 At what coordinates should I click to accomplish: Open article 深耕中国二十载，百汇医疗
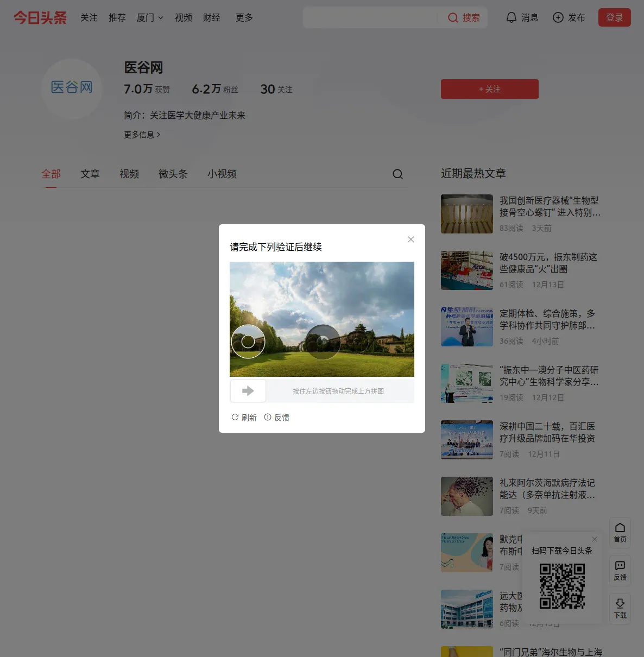click(547, 432)
